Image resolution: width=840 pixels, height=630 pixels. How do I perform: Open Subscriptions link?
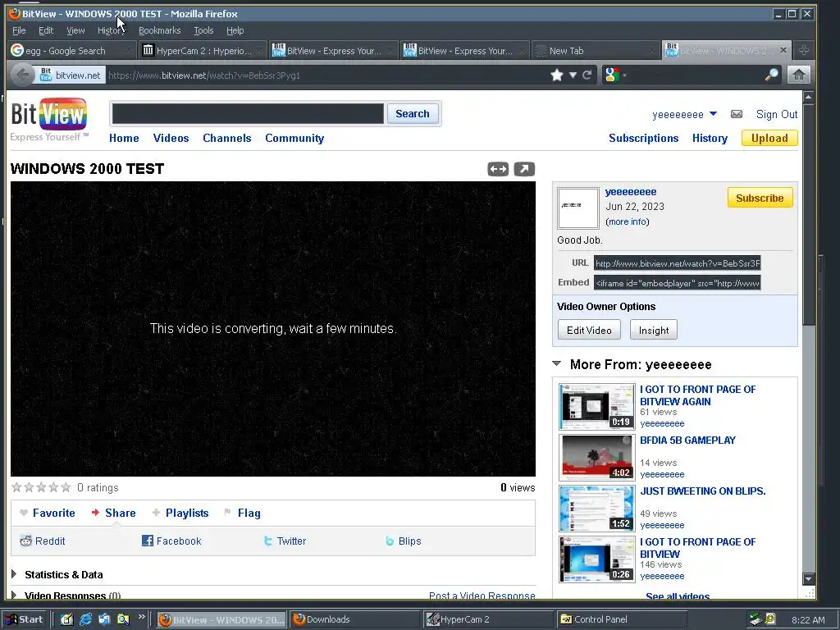pos(643,138)
